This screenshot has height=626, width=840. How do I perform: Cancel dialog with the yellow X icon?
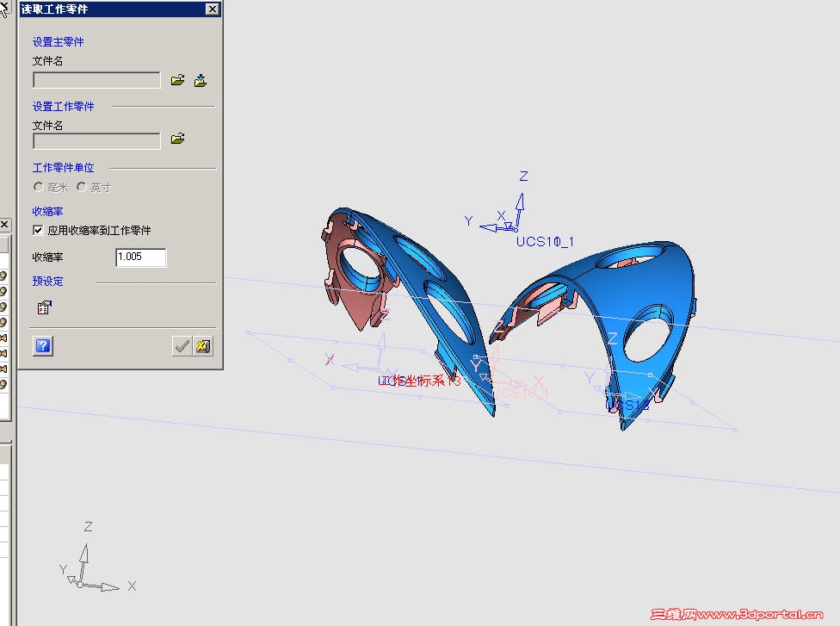(x=203, y=345)
